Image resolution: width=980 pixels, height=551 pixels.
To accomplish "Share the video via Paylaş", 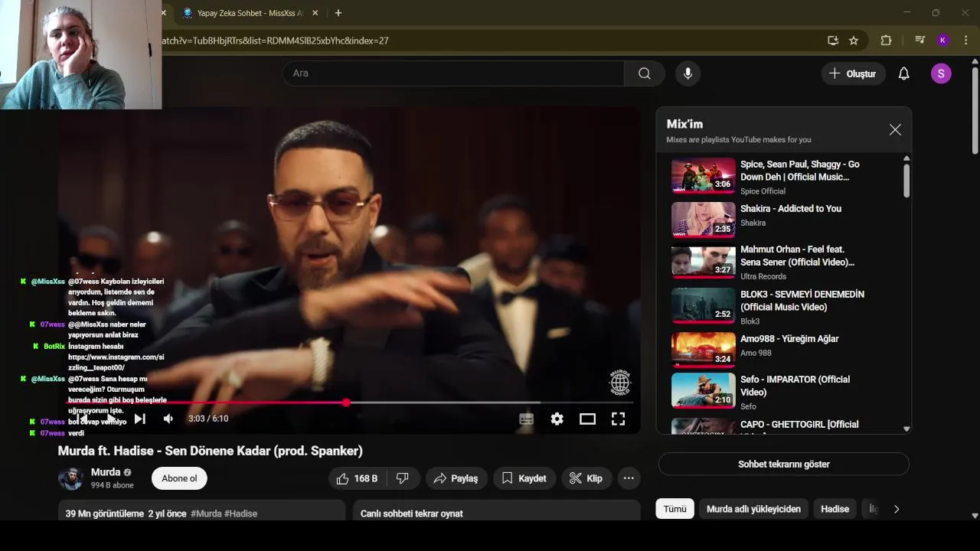I will [456, 478].
